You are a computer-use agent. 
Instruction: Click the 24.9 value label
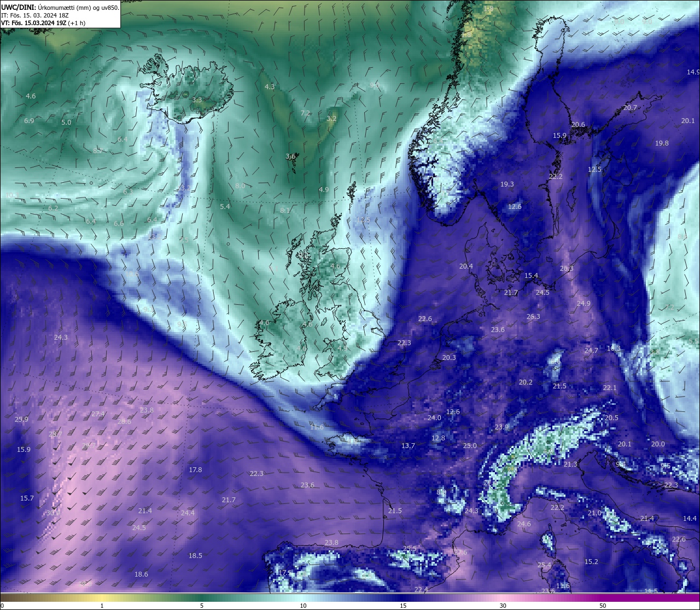(584, 303)
